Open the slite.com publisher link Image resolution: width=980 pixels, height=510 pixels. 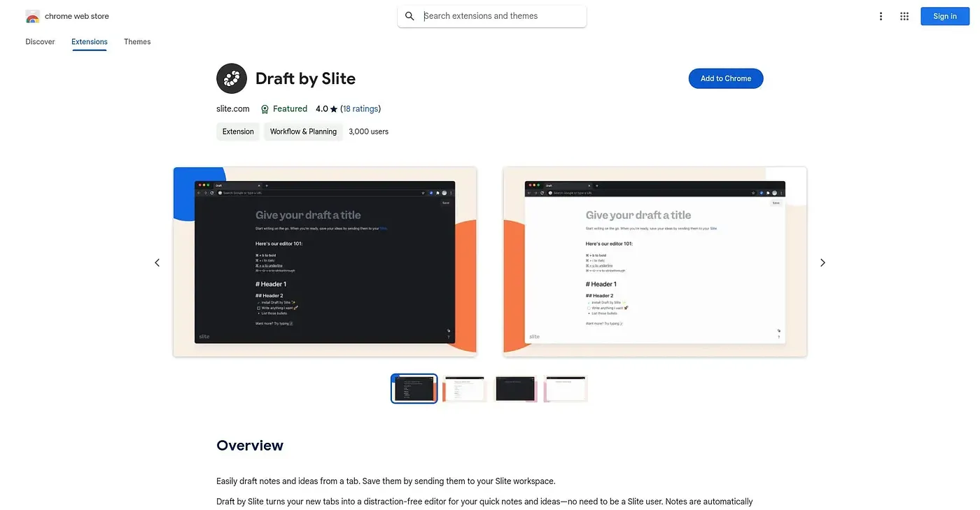pos(233,109)
